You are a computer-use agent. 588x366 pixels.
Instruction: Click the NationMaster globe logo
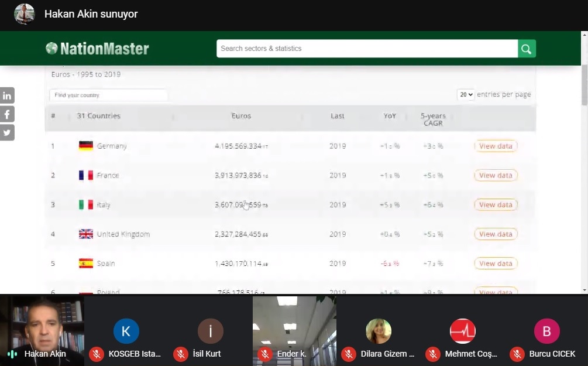[51, 48]
